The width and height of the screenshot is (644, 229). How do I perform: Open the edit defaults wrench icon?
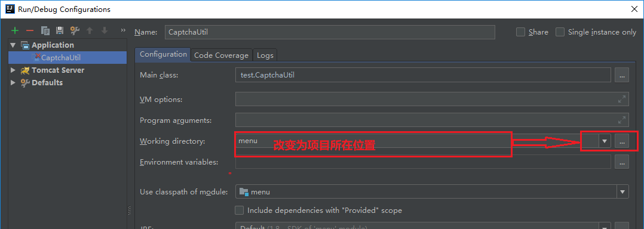(x=75, y=31)
